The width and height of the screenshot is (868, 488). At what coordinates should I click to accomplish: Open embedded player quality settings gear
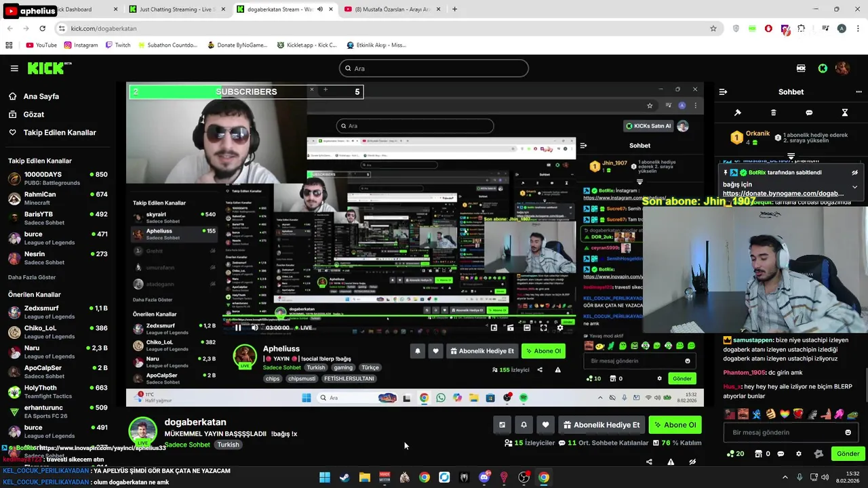[x=559, y=327]
